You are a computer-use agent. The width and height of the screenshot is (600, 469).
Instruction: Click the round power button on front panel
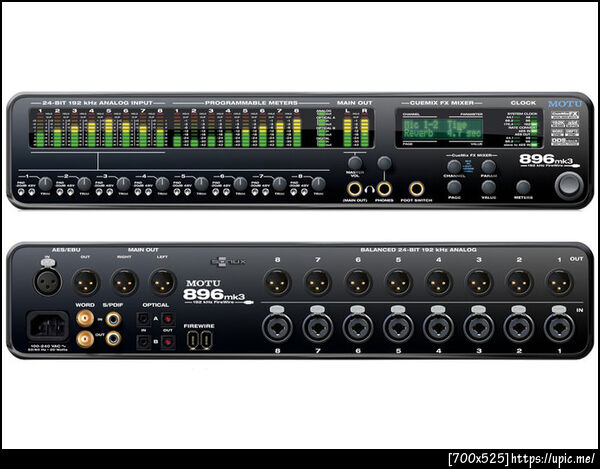569,186
